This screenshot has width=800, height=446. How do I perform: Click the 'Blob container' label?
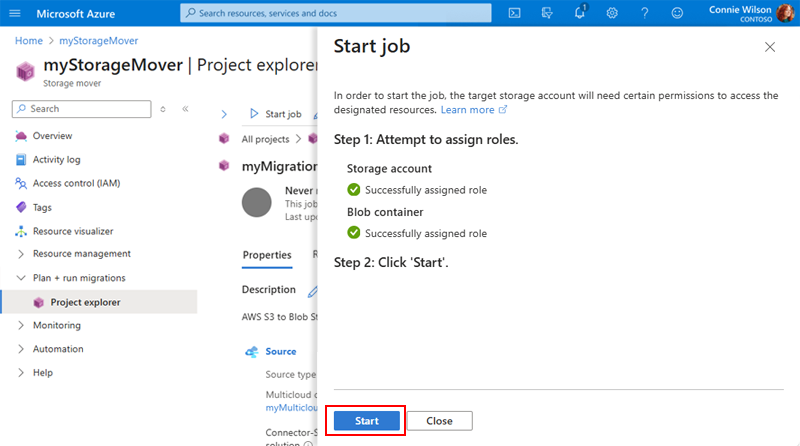click(385, 212)
